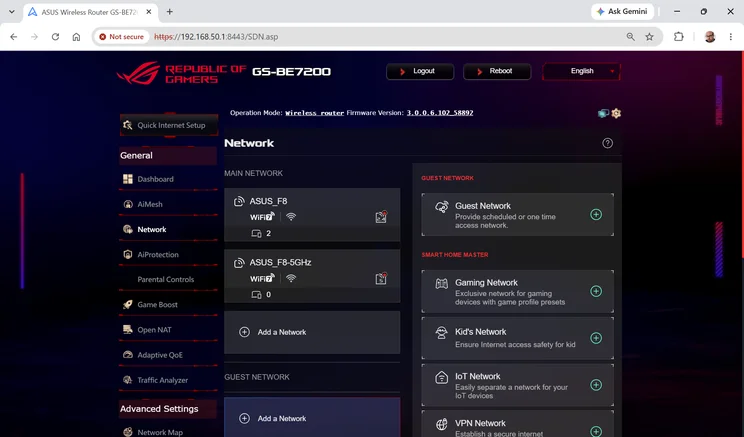744x437 pixels.
Task: Bookmark this page with star
Action: (x=650, y=37)
